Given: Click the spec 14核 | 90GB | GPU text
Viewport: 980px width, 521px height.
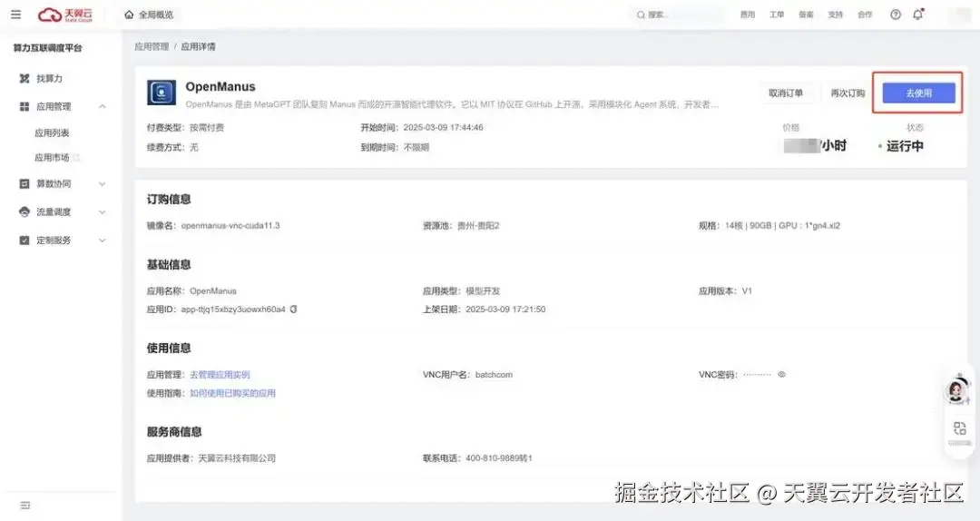Looking at the screenshot, I should [782, 226].
